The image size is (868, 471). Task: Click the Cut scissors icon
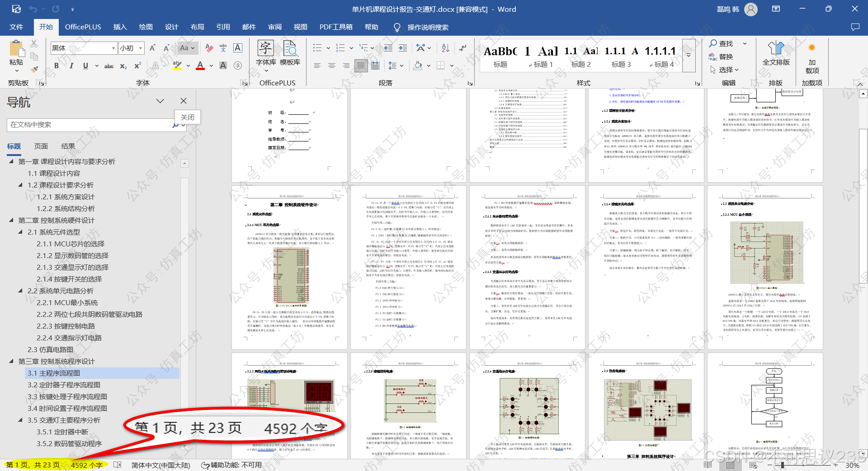point(34,44)
